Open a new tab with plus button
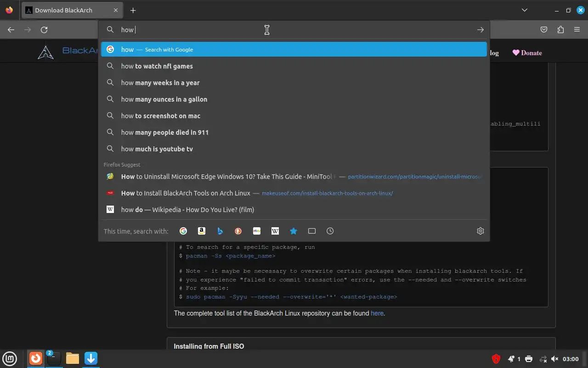 (x=133, y=10)
